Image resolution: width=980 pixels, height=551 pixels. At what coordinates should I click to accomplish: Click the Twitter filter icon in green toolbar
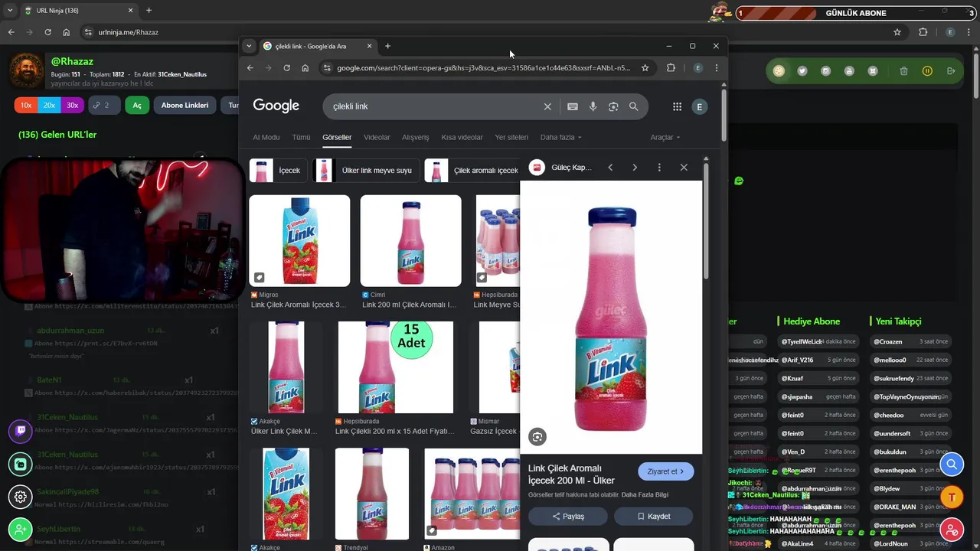click(x=802, y=71)
